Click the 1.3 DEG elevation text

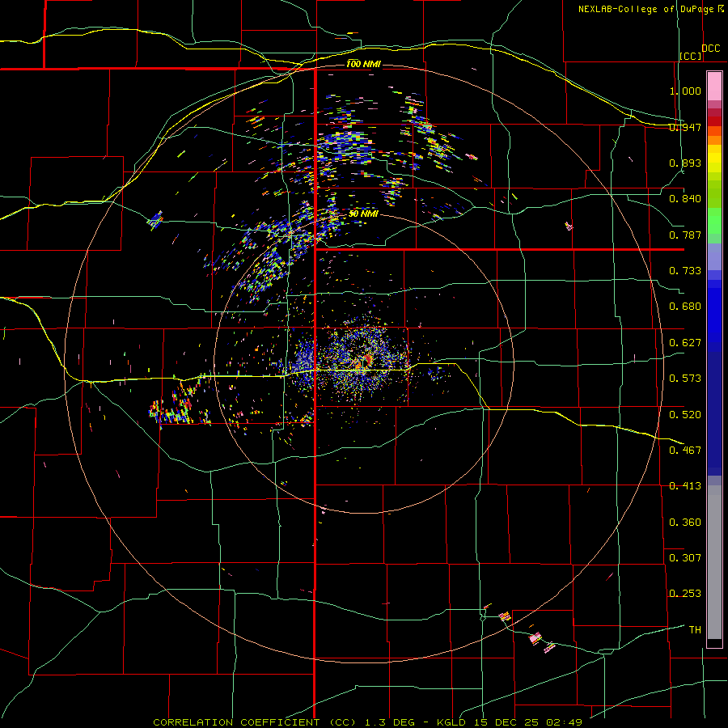click(x=389, y=722)
